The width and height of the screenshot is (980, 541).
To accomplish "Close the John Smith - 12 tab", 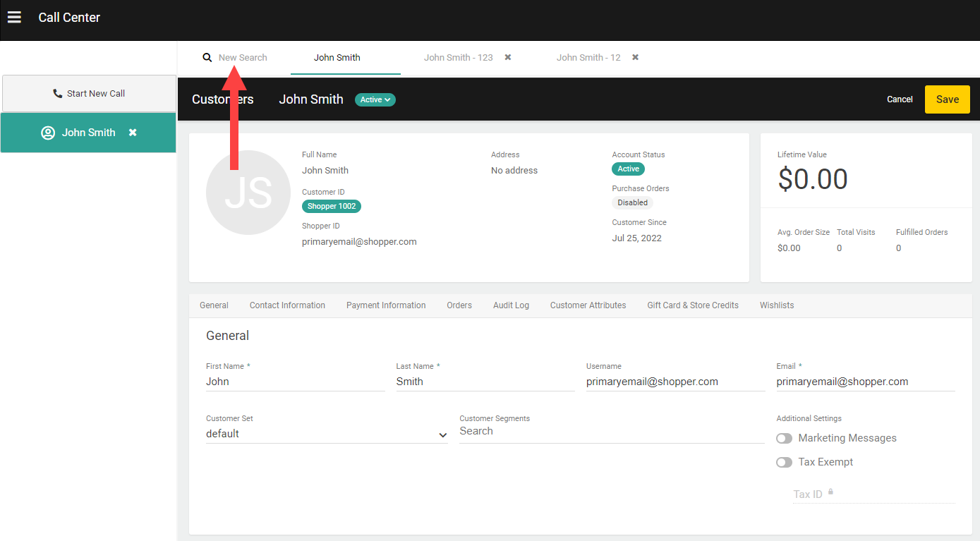I will pyautogui.click(x=634, y=57).
